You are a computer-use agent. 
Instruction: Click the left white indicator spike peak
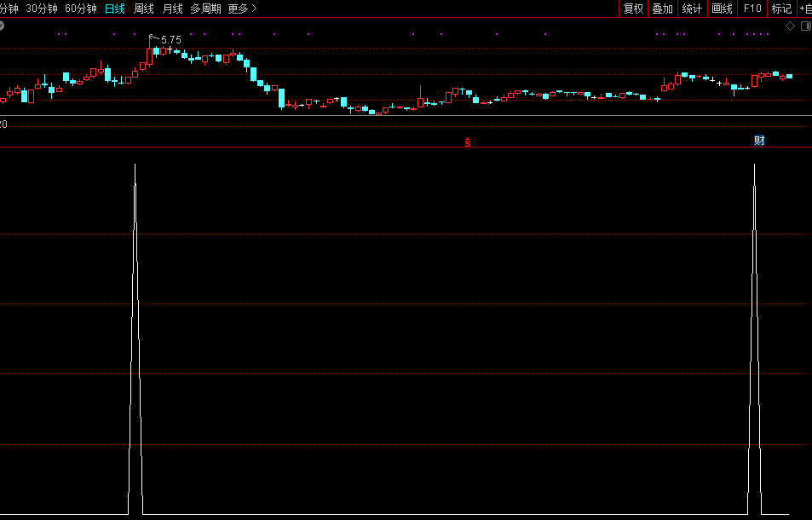(135, 165)
